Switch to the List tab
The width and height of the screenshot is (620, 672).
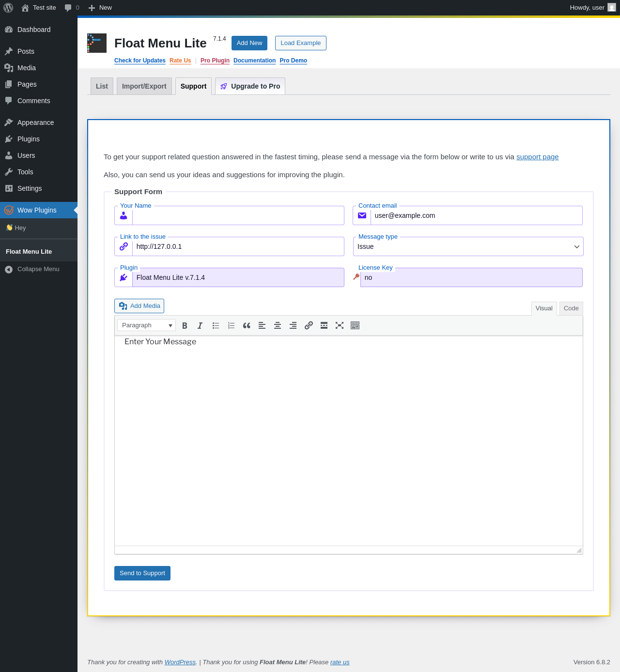point(102,86)
